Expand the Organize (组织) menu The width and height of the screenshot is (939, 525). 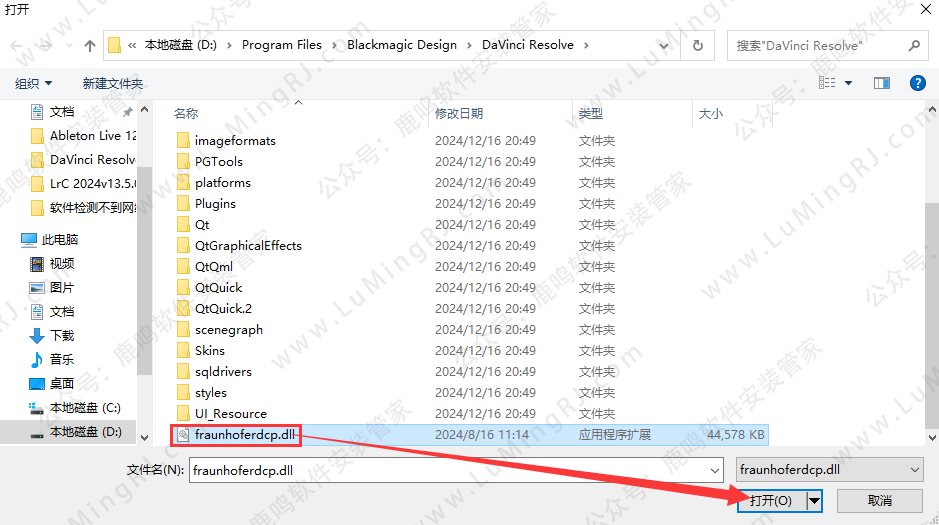tap(34, 83)
